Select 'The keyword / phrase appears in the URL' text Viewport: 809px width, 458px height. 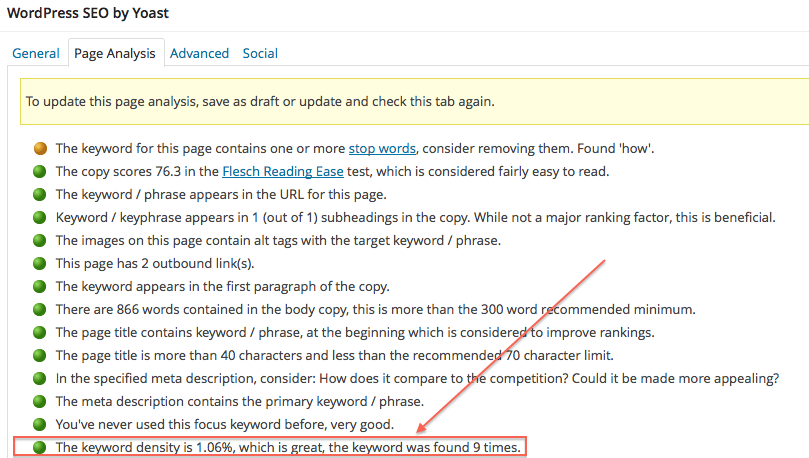[x=180, y=194]
